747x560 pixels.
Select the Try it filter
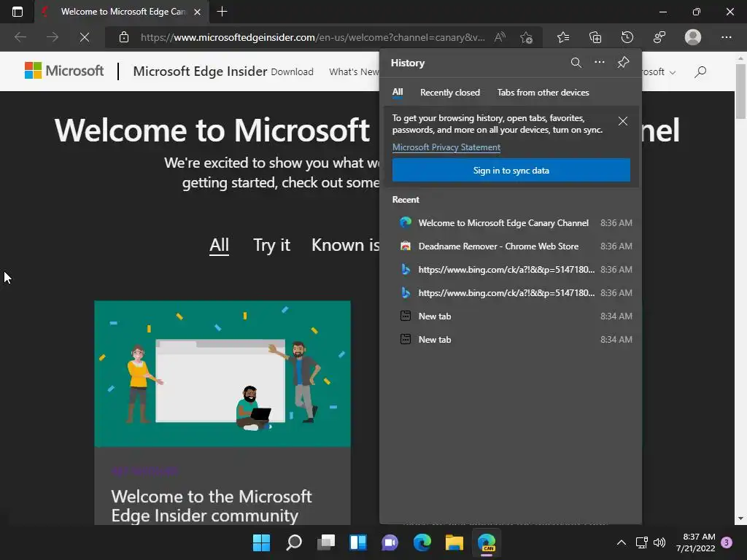pos(271,245)
